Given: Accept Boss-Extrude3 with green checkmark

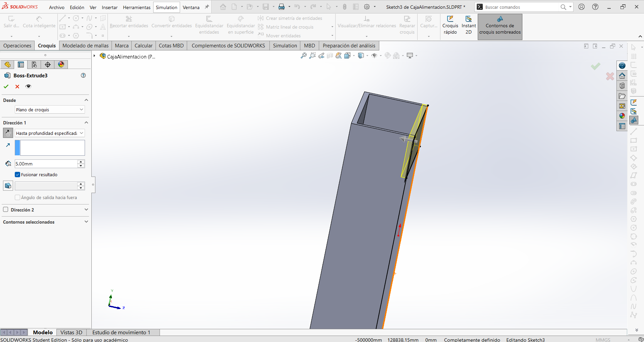Looking at the screenshot, I should 6,86.
